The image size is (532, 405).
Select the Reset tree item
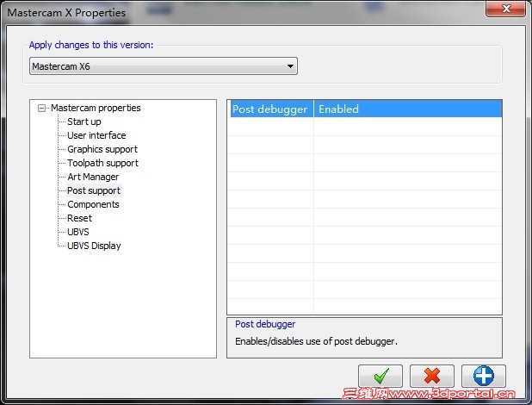[80, 218]
